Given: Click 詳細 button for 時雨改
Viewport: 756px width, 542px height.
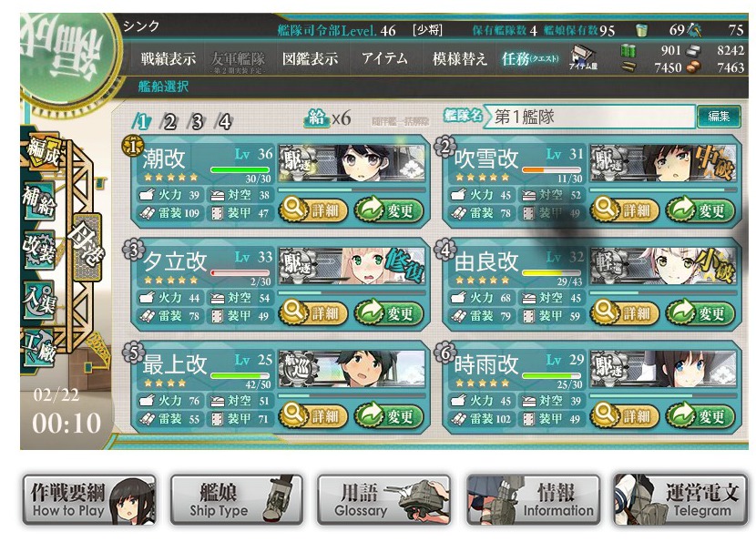Looking at the screenshot, I should click(x=625, y=415).
